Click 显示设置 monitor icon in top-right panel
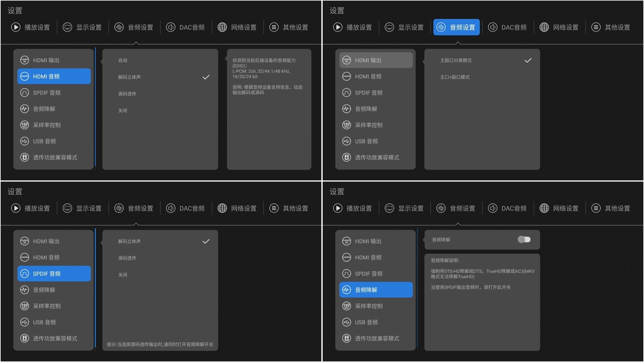This screenshot has width=644, height=362. pyautogui.click(x=389, y=27)
